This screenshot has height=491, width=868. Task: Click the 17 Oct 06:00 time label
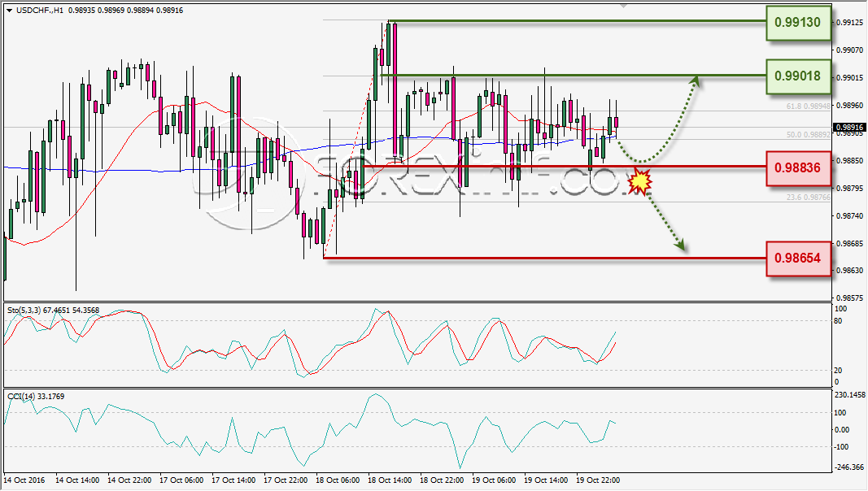[x=181, y=480]
